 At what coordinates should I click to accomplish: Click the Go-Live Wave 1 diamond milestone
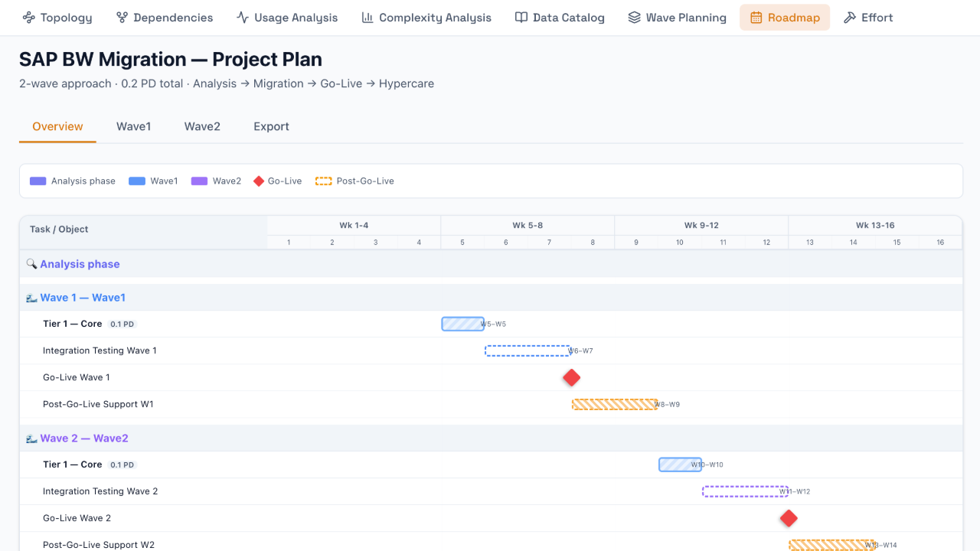pyautogui.click(x=571, y=377)
